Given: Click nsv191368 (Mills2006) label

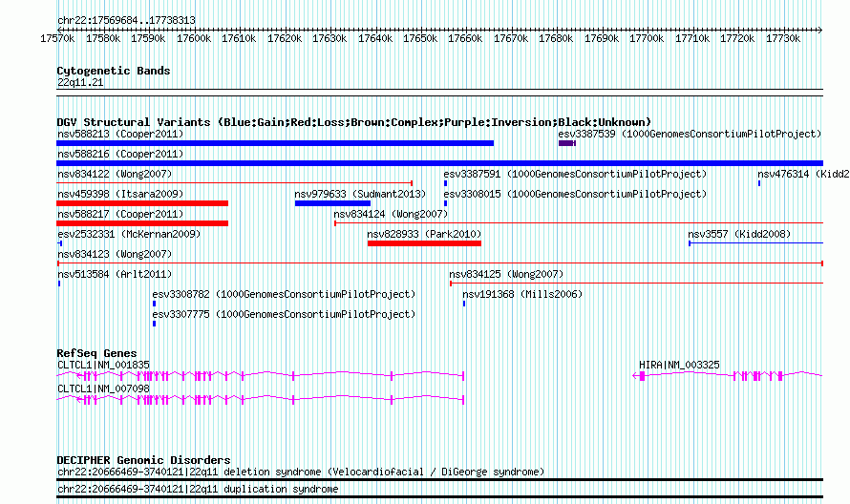Looking at the screenshot, I should (522, 294).
